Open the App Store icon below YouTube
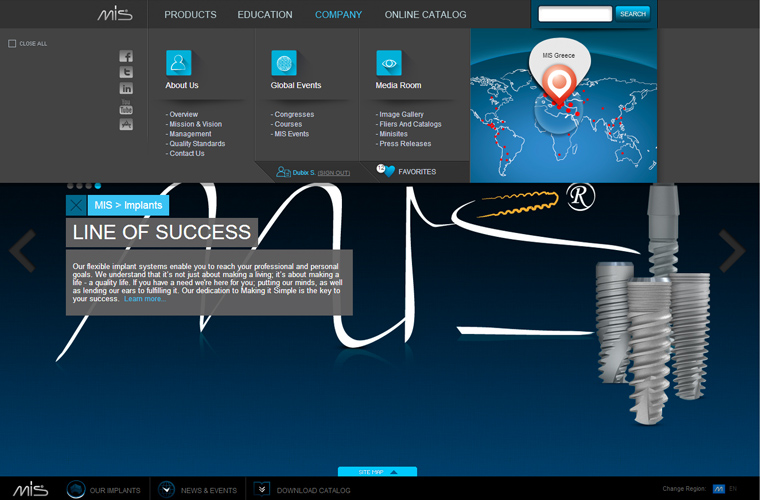The image size is (760, 500). point(126,125)
